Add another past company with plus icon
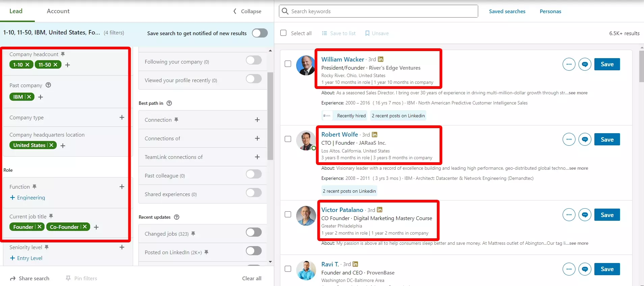The height and width of the screenshot is (286, 644). click(x=41, y=97)
